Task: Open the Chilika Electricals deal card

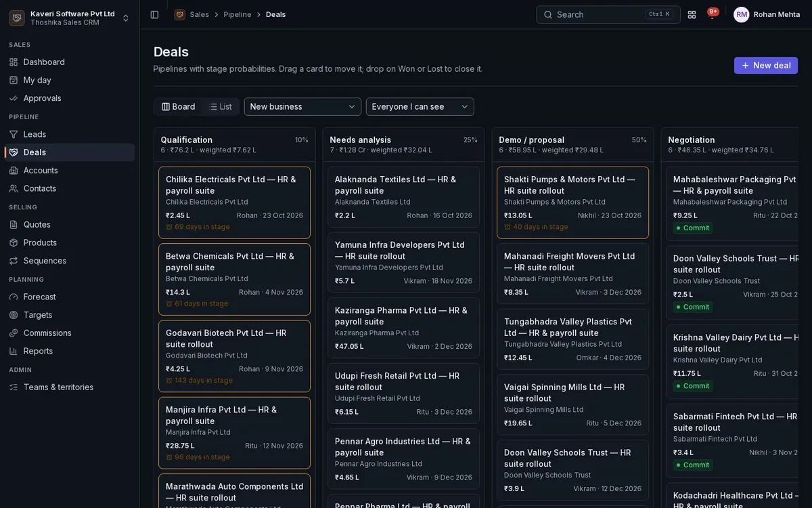Action: 235,203
